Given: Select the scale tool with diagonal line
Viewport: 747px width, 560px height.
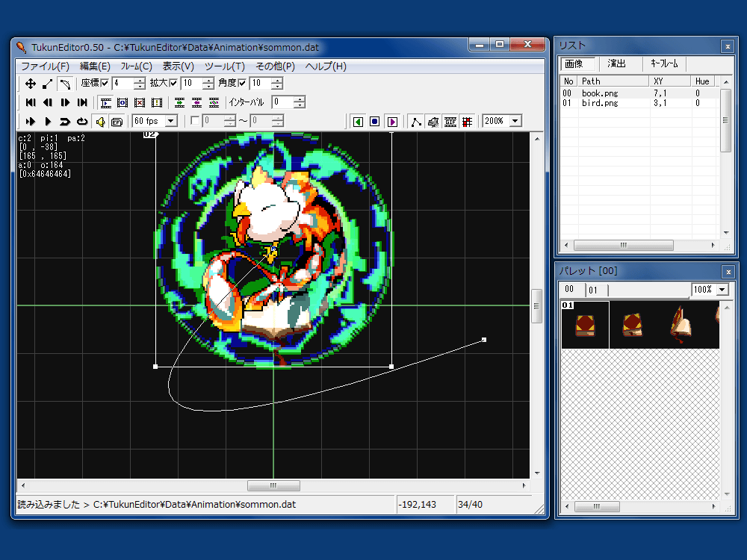Looking at the screenshot, I should pyautogui.click(x=48, y=84).
